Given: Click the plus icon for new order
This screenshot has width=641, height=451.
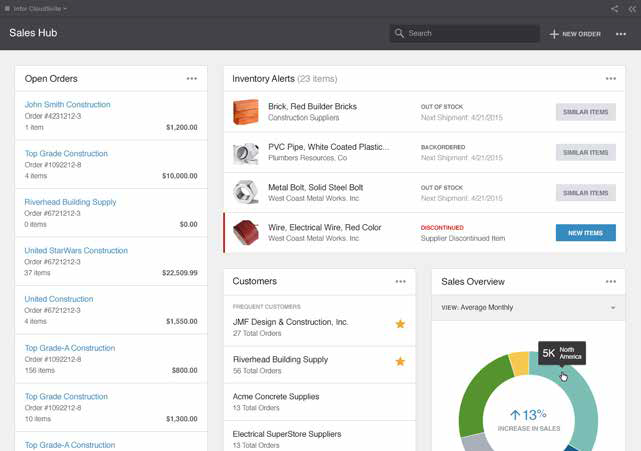Looking at the screenshot, I should point(554,34).
